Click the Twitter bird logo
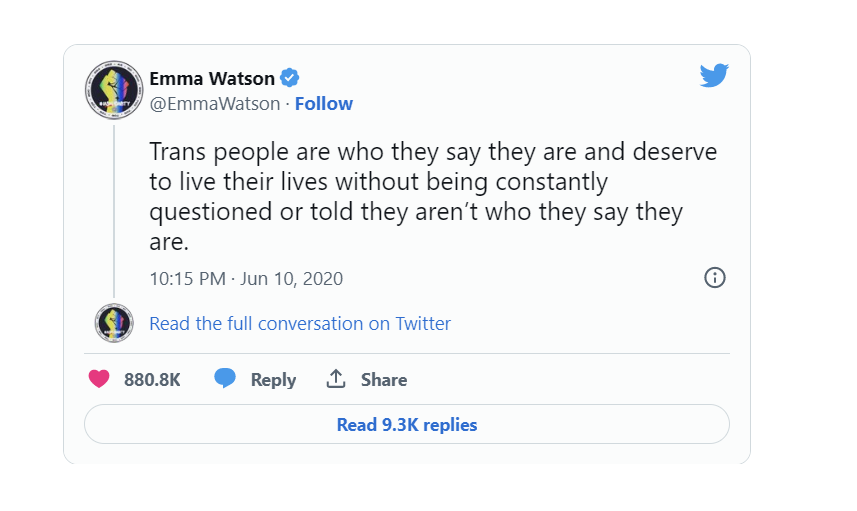857x511 pixels. (x=714, y=75)
